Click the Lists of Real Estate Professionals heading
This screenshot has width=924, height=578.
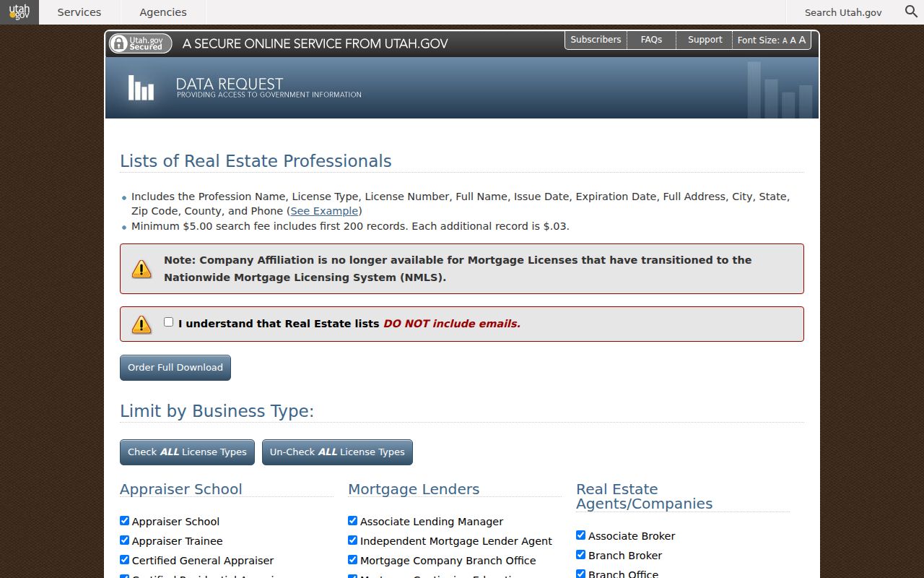(256, 161)
